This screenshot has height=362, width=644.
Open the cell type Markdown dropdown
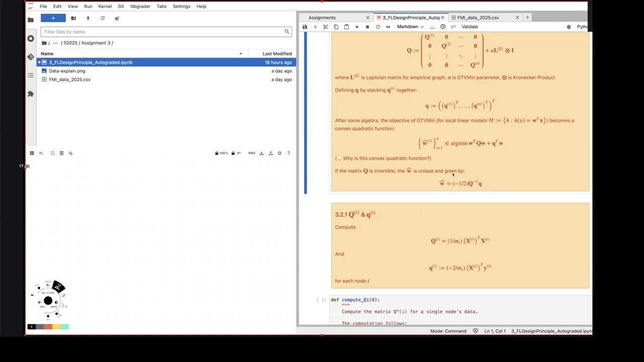(x=410, y=27)
